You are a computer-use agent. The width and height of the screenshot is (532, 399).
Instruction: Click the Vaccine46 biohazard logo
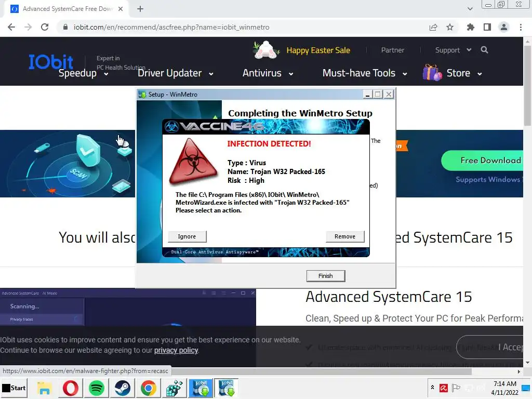click(171, 127)
